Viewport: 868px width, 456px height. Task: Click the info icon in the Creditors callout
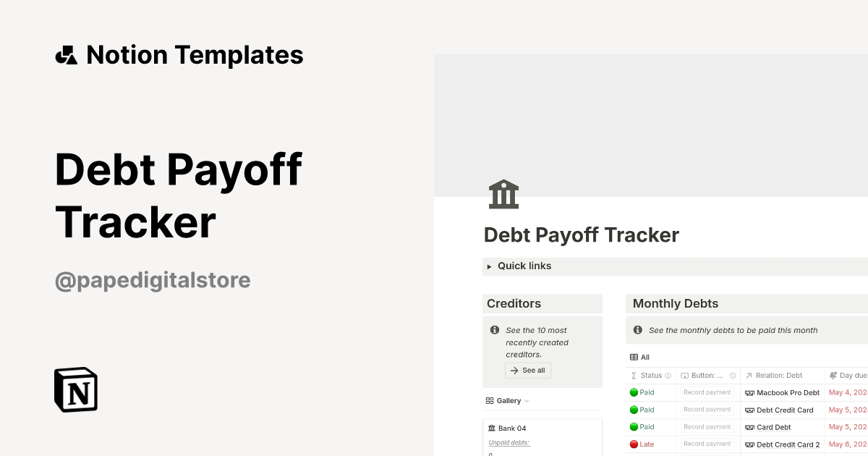494,331
